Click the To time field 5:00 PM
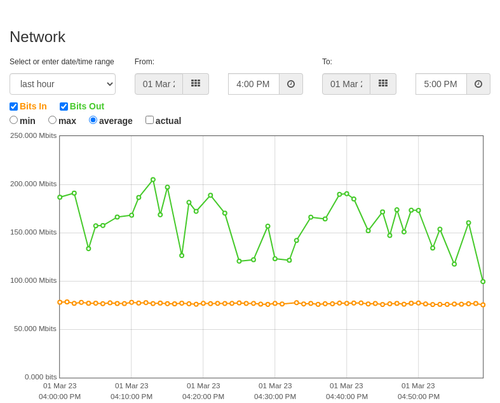Screen dimensions: 500x403 coord(441,84)
